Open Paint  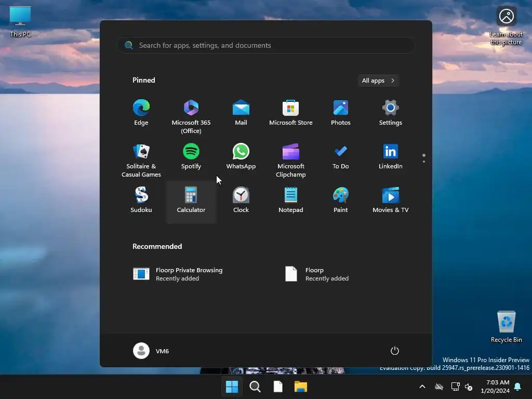pos(341,200)
